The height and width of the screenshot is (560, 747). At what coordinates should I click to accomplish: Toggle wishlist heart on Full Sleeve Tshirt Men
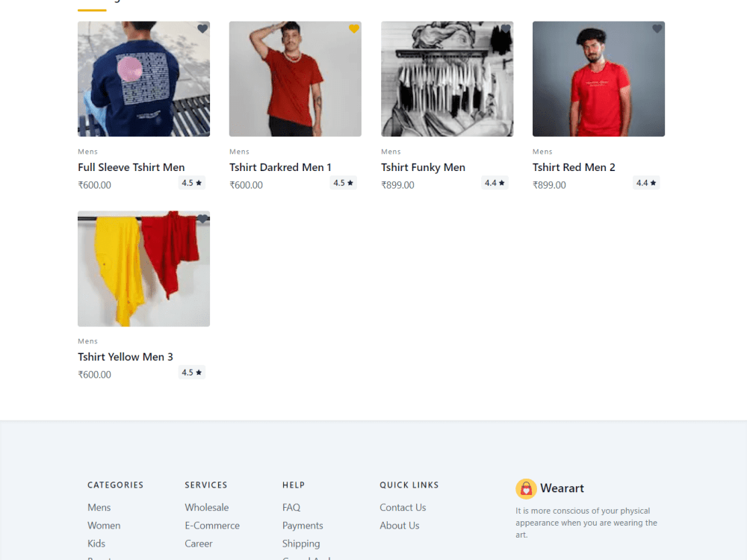coord(202,28)
